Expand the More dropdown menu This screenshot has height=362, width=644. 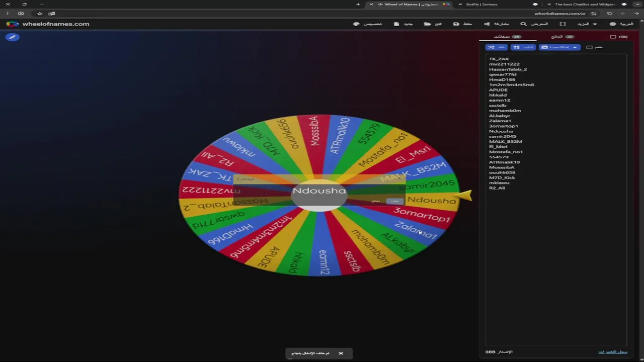pyautogui.click(x=587, y=24)
